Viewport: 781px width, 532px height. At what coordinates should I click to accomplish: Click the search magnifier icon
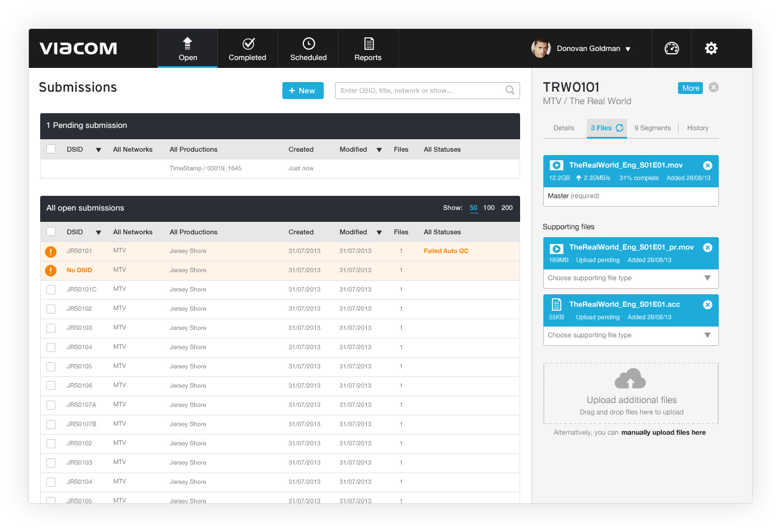click(510, 90)
